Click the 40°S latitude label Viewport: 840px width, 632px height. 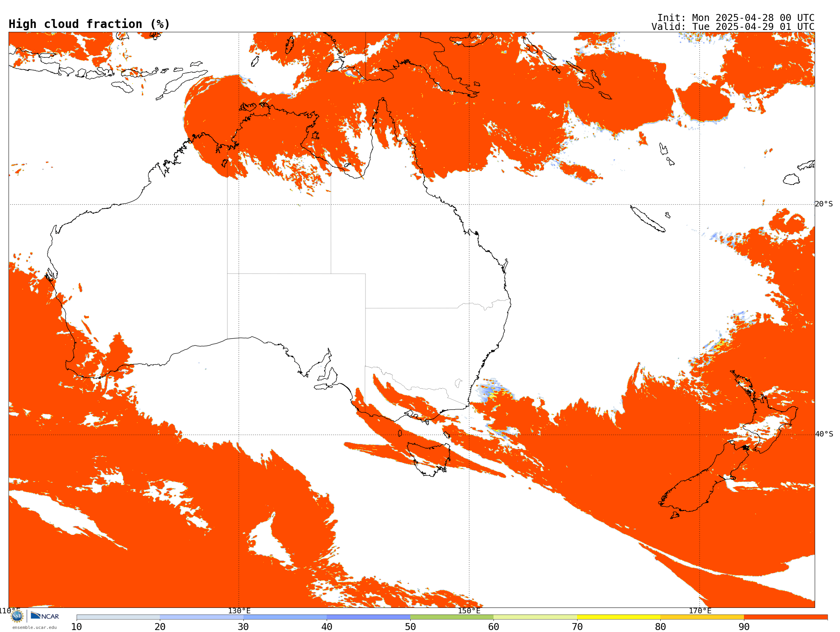tap(824, 434)
